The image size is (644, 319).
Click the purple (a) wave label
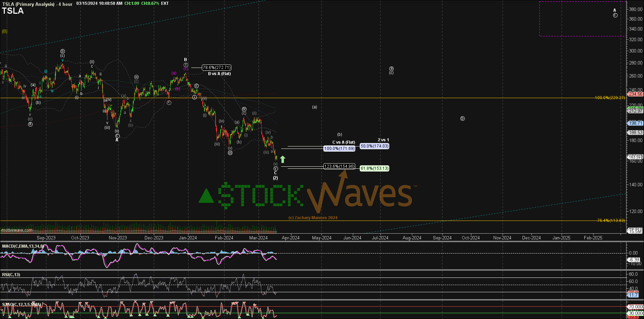[x=174, y=73]
